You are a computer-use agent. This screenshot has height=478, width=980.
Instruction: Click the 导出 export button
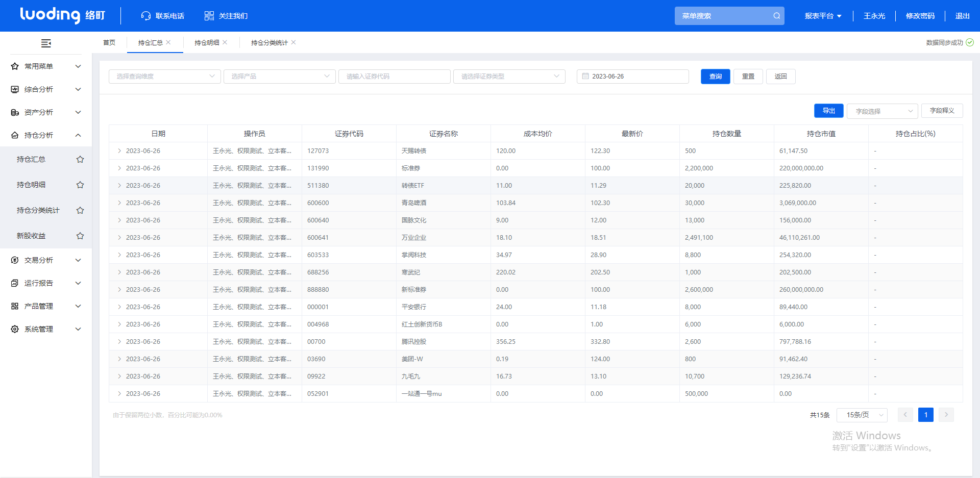tap(829, 111)
